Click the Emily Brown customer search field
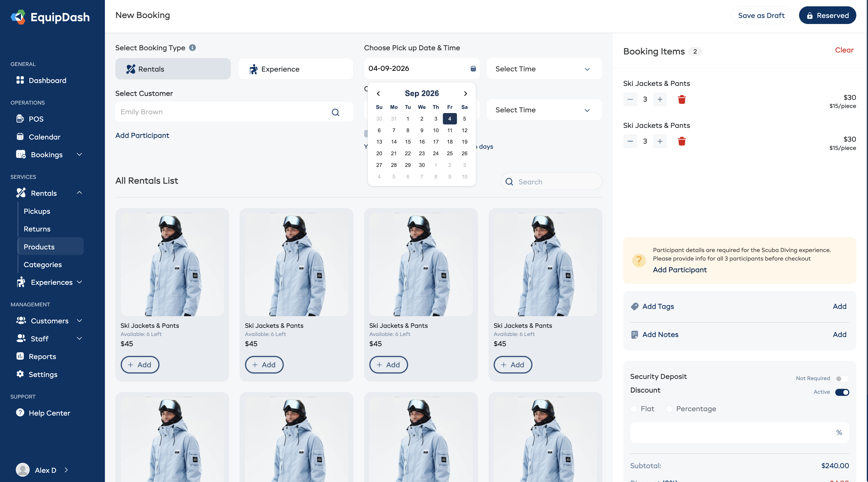This screenshot has height=482, width=868. [234, 112]
